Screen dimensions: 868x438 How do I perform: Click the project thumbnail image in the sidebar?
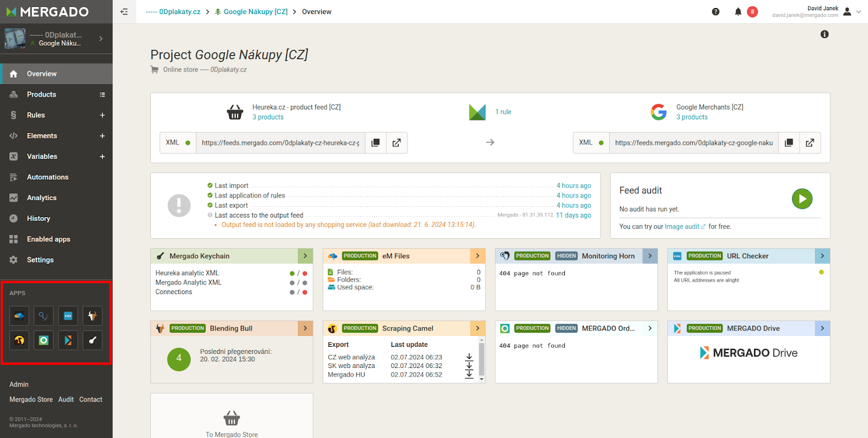point(15,39)
